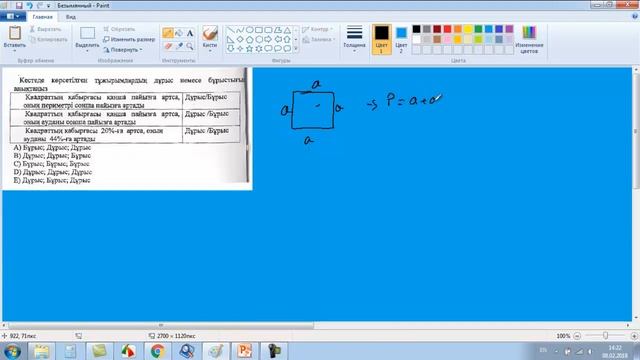Pick the yellow color swatch
Viewport: 640px width, 360px height.
[468, 29]
